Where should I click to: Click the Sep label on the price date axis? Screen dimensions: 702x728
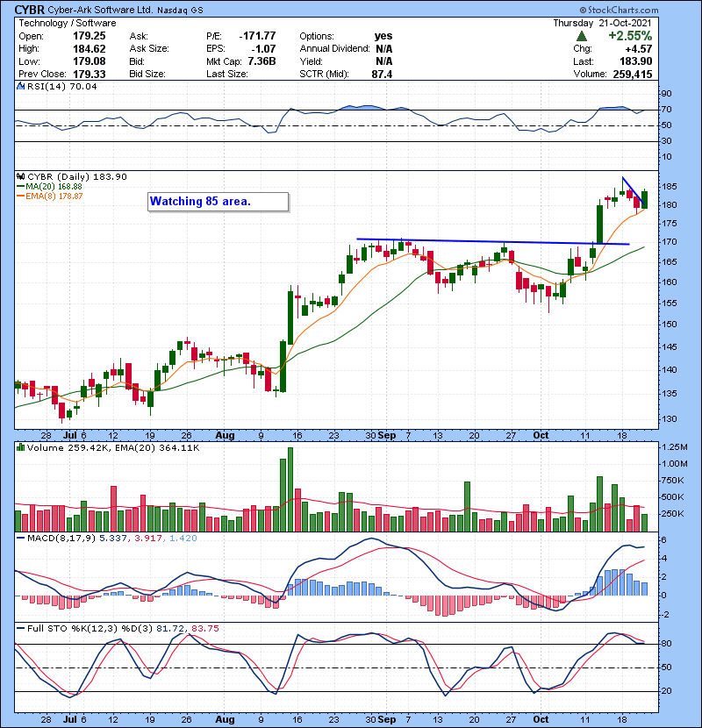pos(387,436)
